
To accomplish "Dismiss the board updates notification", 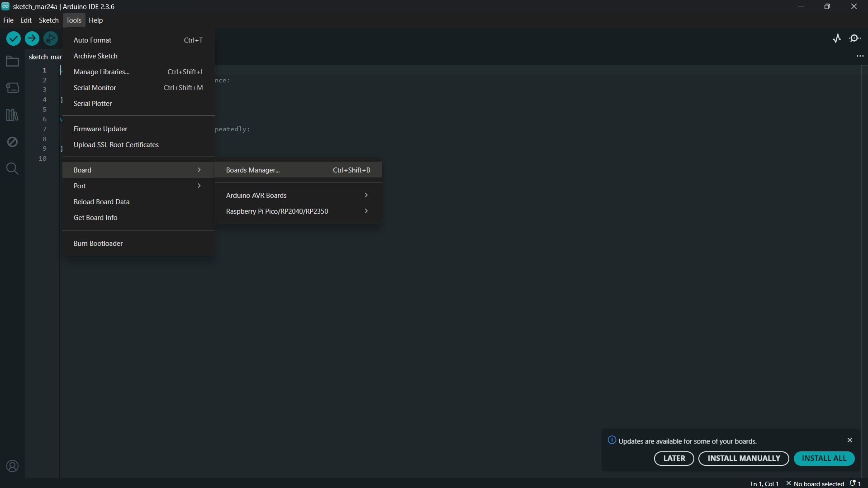I will coord(849,440).
